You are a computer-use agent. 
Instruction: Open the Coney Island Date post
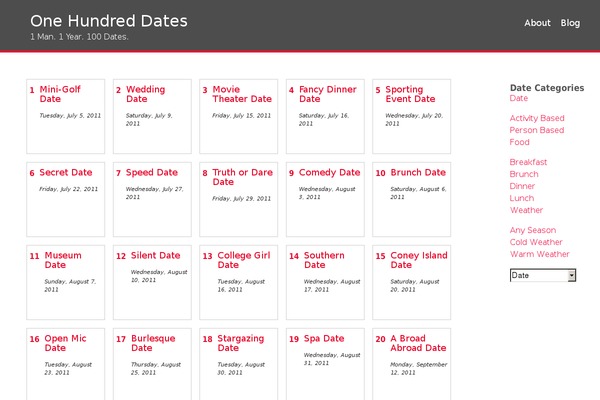click(419, 260)
